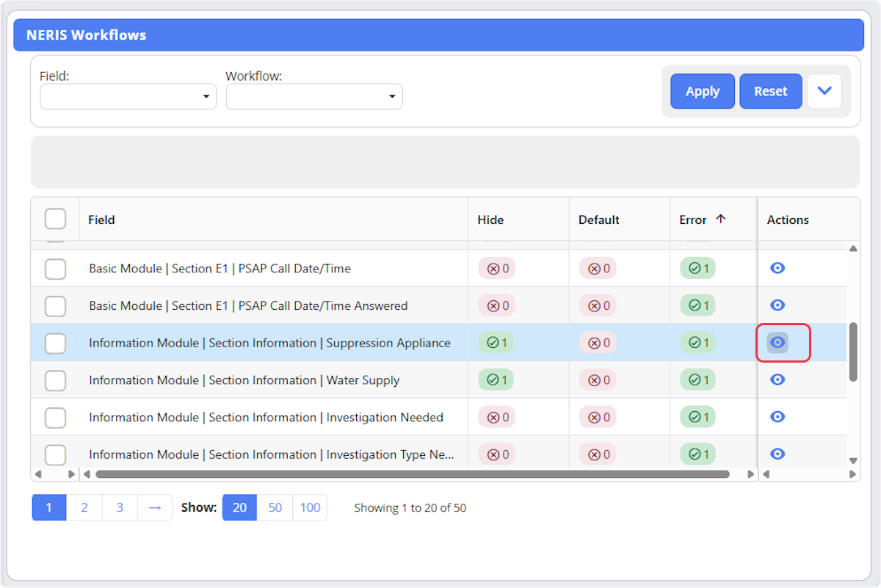Screen dimensions: 881x588
Task: Show 100 rows per page
Action: pyautogui.click(x=310, y=507)
